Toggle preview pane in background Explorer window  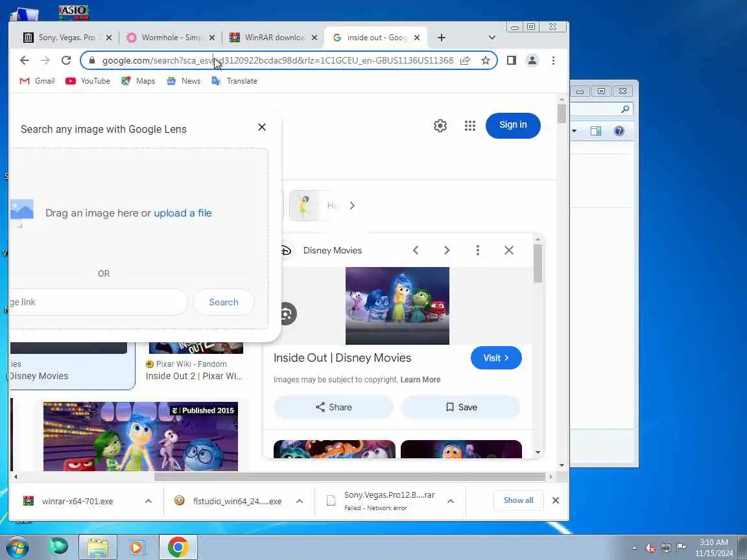click(596, 131)
